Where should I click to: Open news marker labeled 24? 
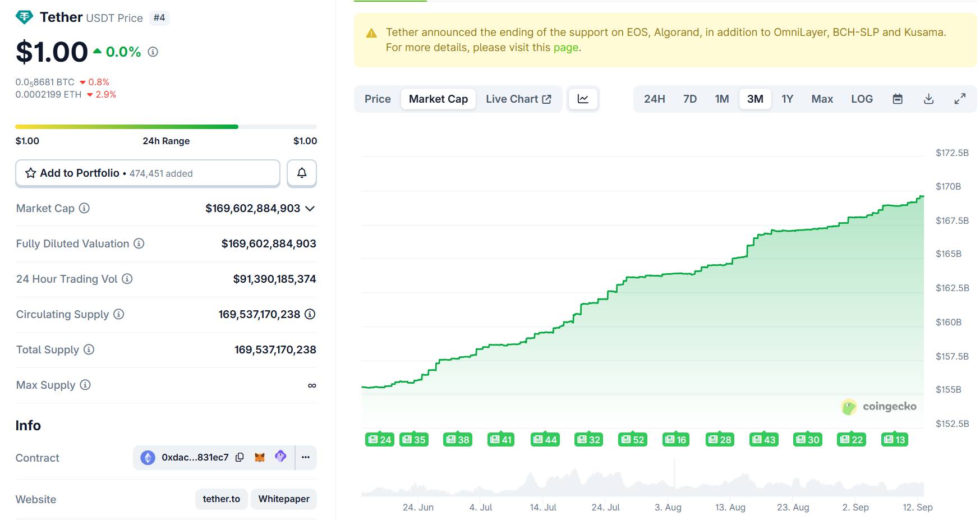pyautogui.click(x=380, y=440)
